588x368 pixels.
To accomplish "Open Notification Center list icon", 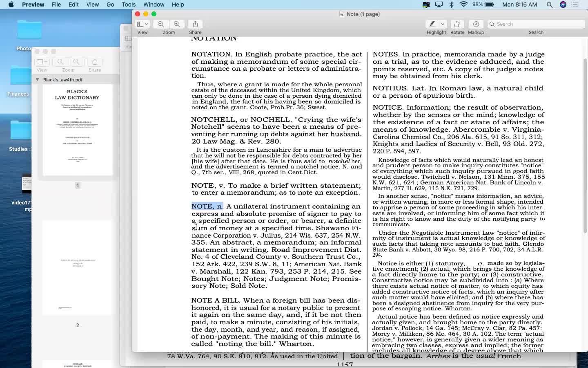I will [x=575, y=4].
